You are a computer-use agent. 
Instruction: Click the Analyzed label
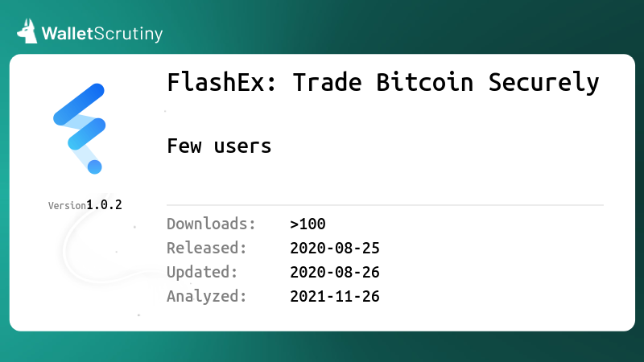207,296
